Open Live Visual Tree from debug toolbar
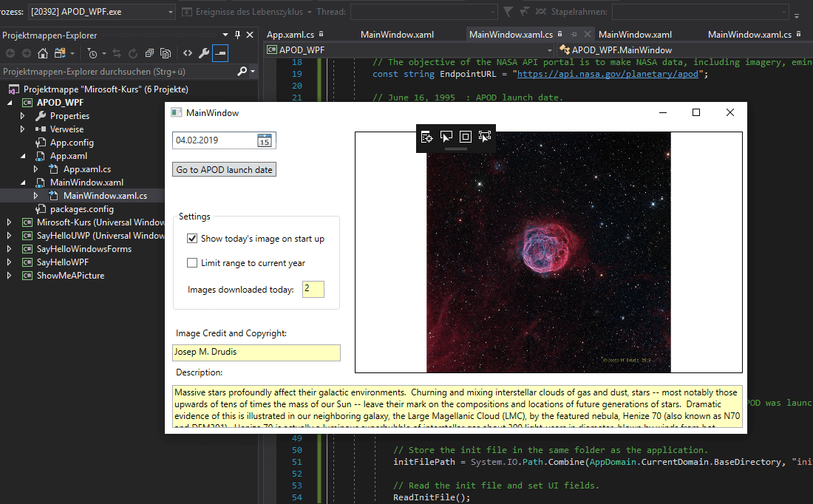Screen dimensions: 813x504 click(x=426, y=137)
